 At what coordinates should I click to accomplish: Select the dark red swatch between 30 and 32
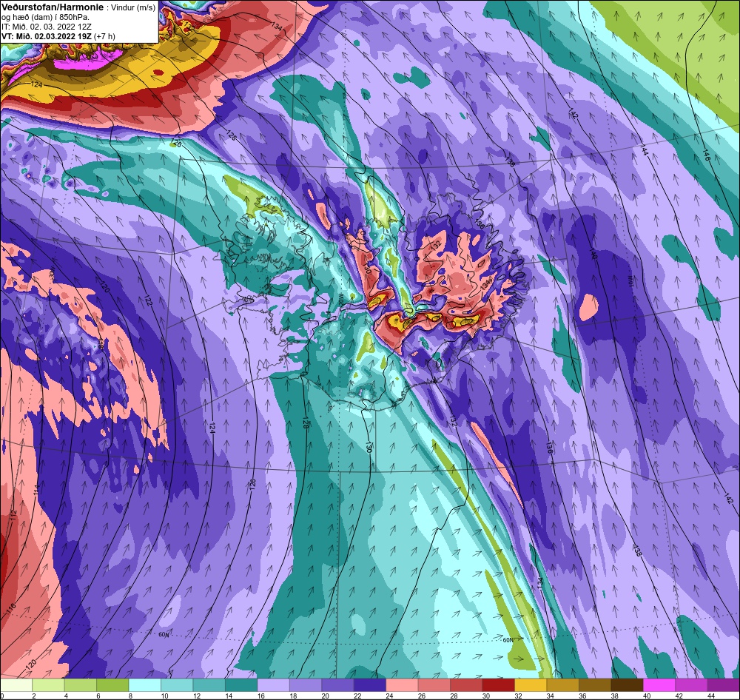click(x=498, y=685)
